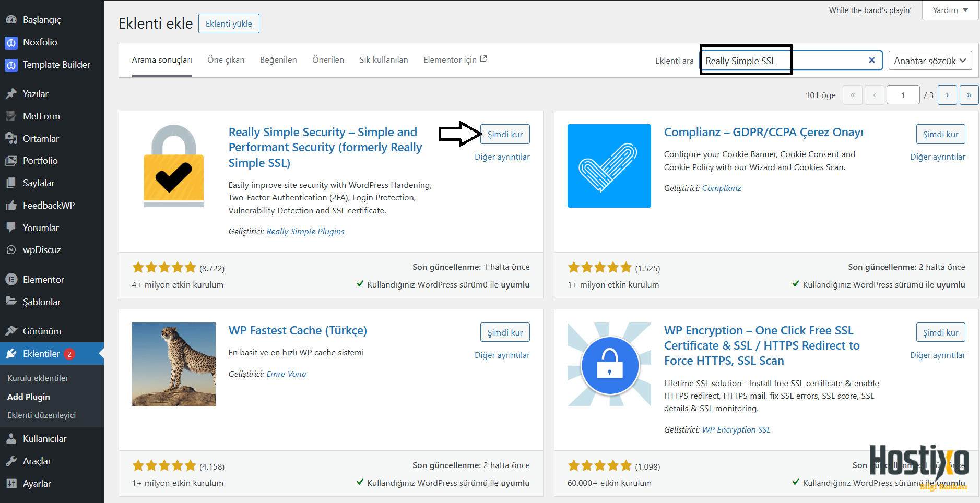Open Diğer ayrıntılar for Complianz
The image size is (980, 503).
938,157
